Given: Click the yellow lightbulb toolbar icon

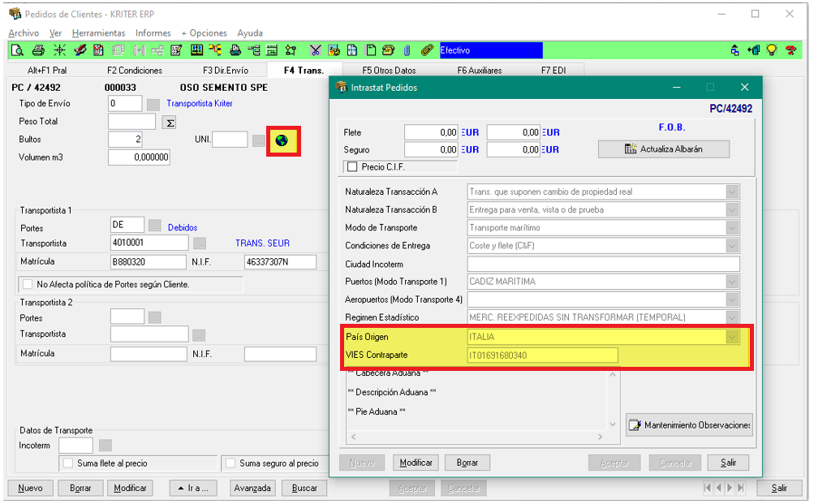Looking at the screenshot, I should [x=772, y=50].
